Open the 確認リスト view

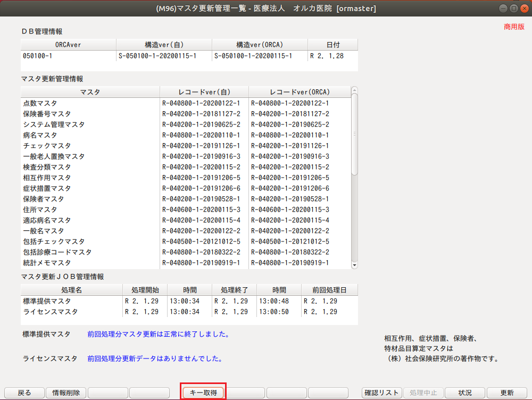point(381,393)
